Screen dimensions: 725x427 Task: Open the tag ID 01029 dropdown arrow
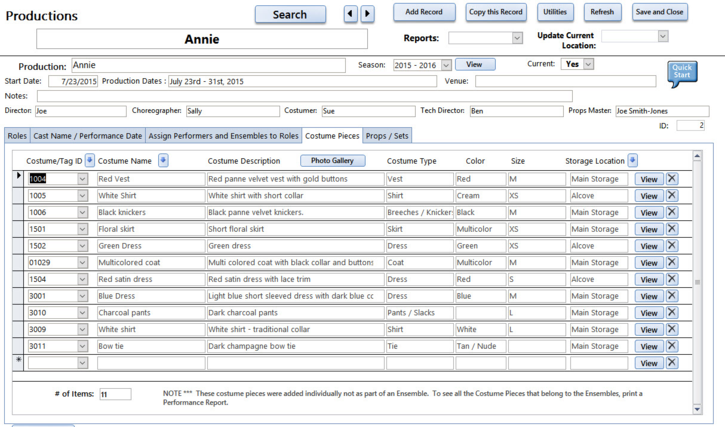tap(82, 262)
